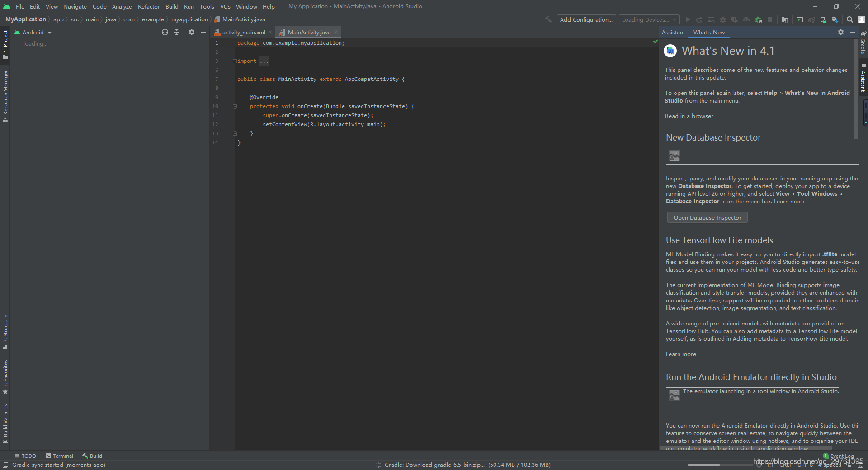Click the Gradle download status text
The width and height of the screenshot is (868, 470).
(467, 465)
